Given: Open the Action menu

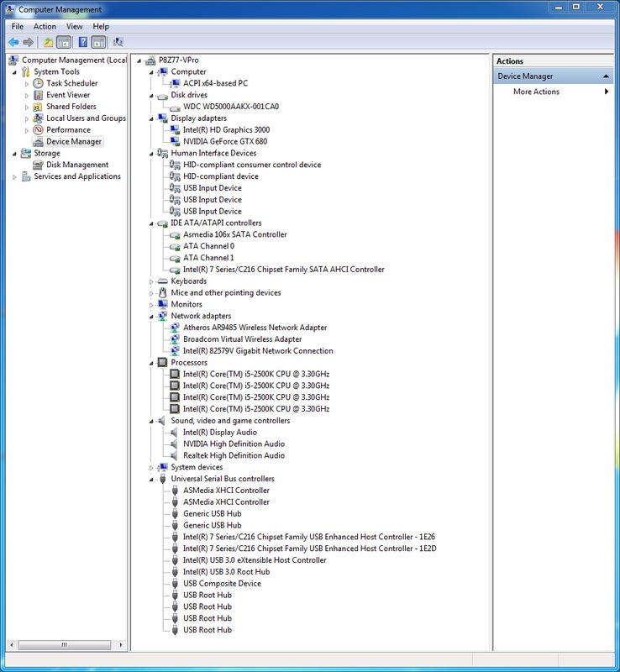Looking at the screenshot, I should click(45, 27).
